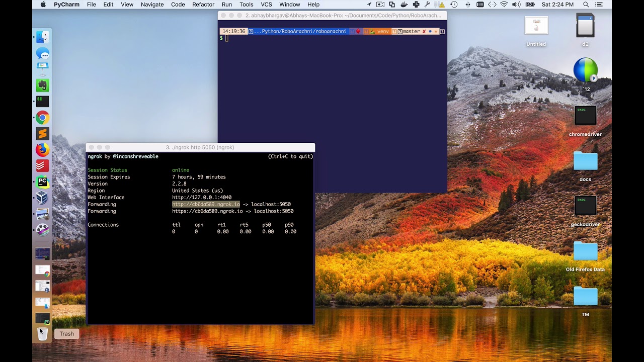Click location arrow menu bar icon
This screenshot has width=644, height=362.
pos(369,5)
